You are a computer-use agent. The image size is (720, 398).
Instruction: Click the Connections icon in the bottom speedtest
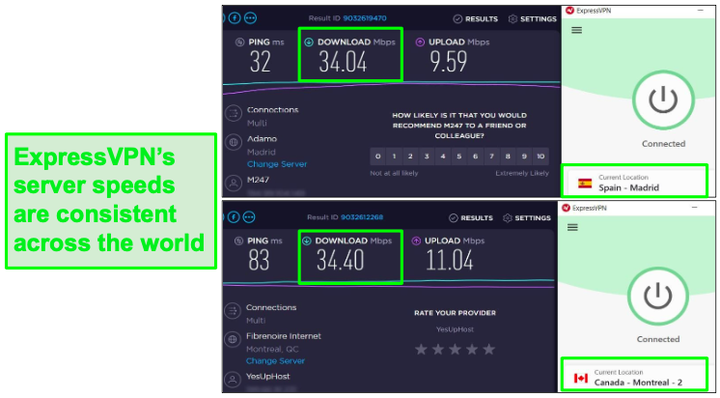232,311
